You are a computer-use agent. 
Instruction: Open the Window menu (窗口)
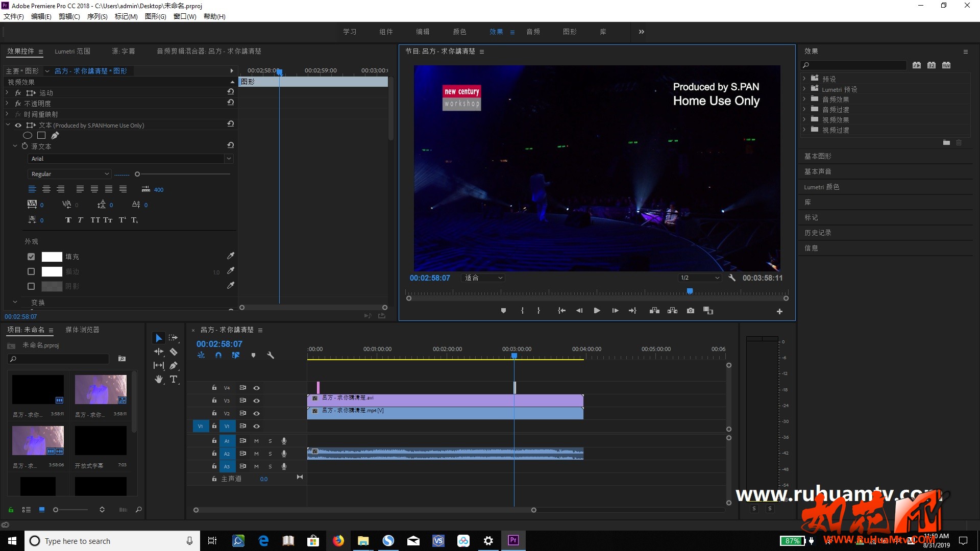tap(185, 16)
